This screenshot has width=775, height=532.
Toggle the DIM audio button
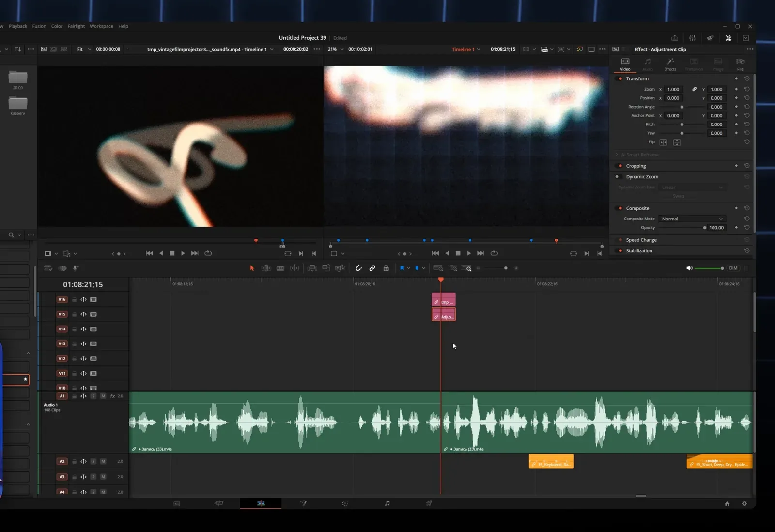(x=733, y=268)
